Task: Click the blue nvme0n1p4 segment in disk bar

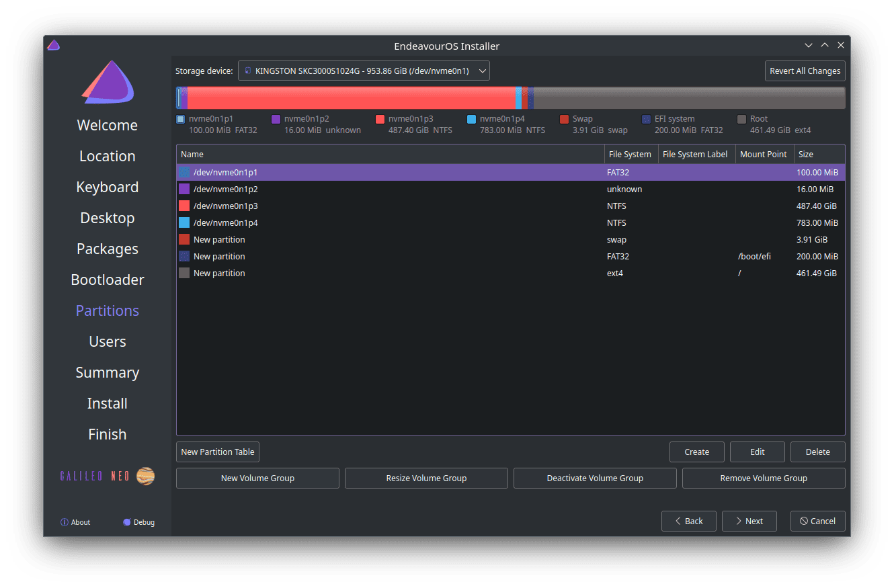Action: (x=518, y=97)
